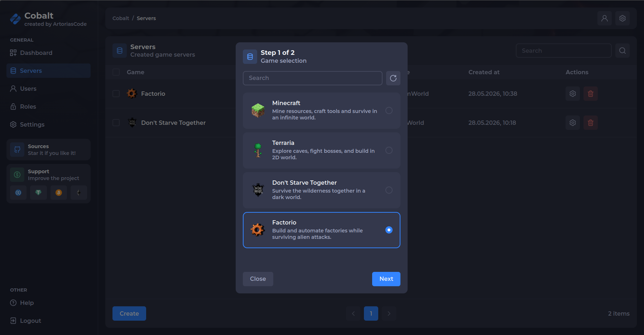
Task: Select the Factorio radio button
Action: click(x=389, y=230)
